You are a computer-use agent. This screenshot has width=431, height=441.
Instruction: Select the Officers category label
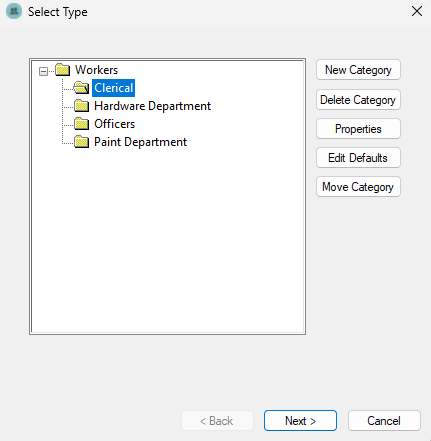click(x=114, y=124)
